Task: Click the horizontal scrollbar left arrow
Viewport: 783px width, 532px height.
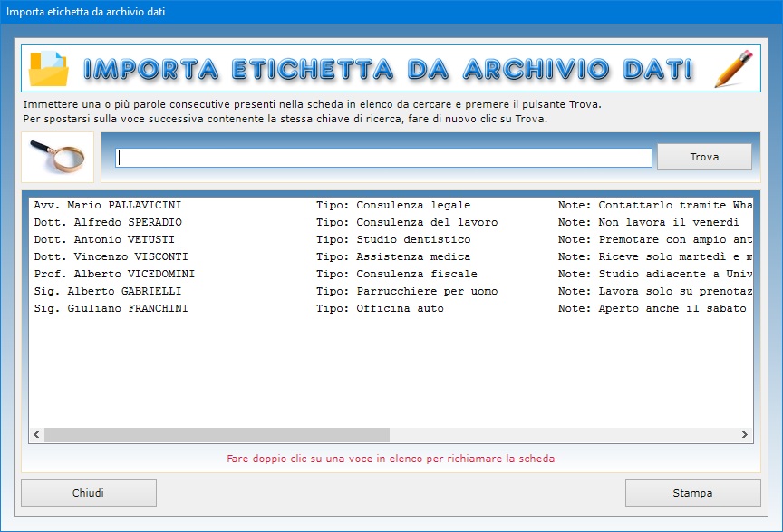Action: click(x=37, y=435)
